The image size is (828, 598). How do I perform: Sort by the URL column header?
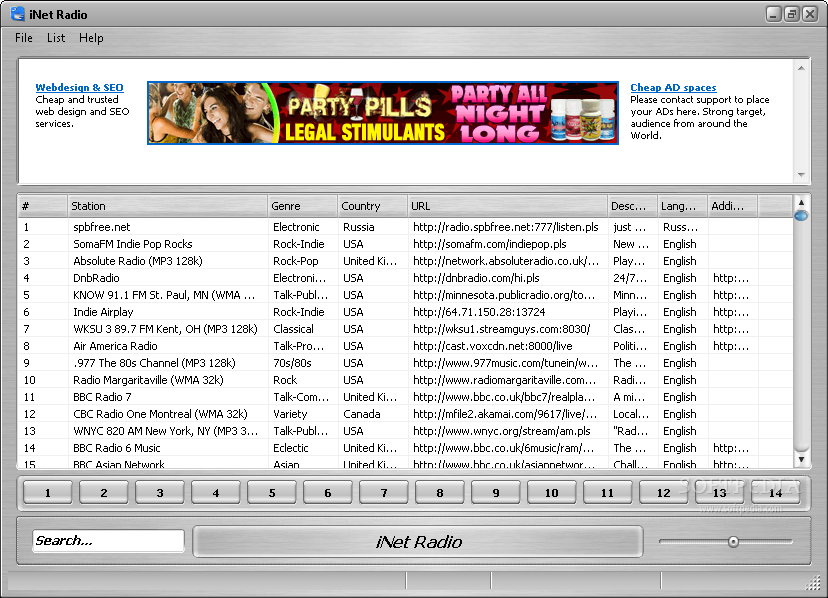[x=507, y=206]
